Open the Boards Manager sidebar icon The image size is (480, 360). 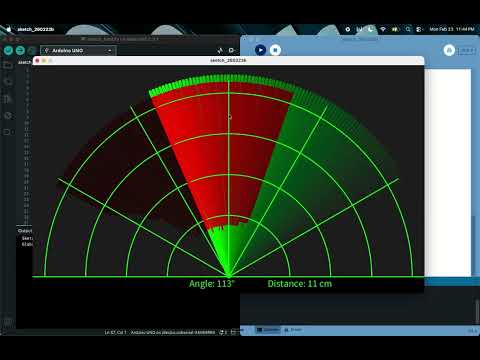8,82
